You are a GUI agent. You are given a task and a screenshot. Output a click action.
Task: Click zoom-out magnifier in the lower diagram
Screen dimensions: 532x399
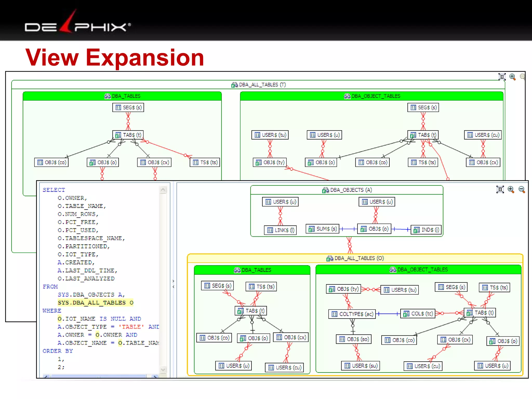click(522, 189)
